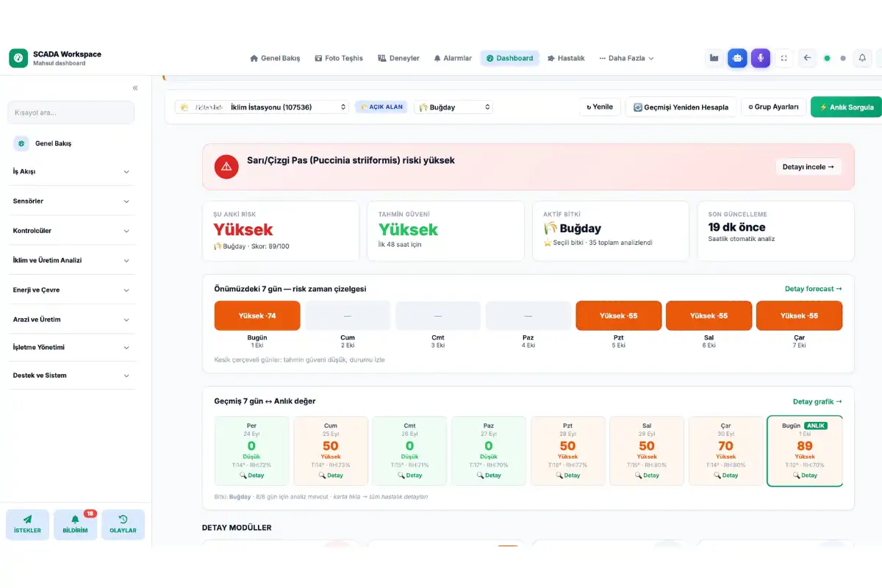Image resolution: width=882 pixels, height=588 pixels.
Task: Open Detay for Cum 25 Eyl card
Action: [x=331, y=476]
